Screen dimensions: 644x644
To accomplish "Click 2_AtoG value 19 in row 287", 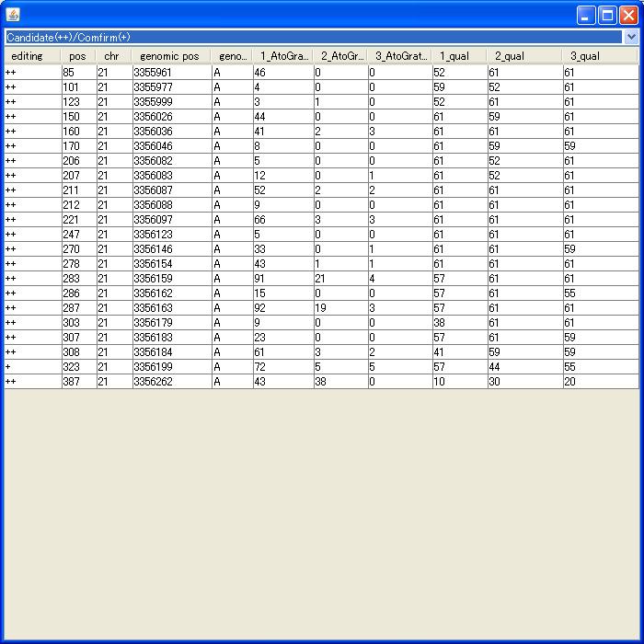I will pyautogui.click(x=341, y=308).
